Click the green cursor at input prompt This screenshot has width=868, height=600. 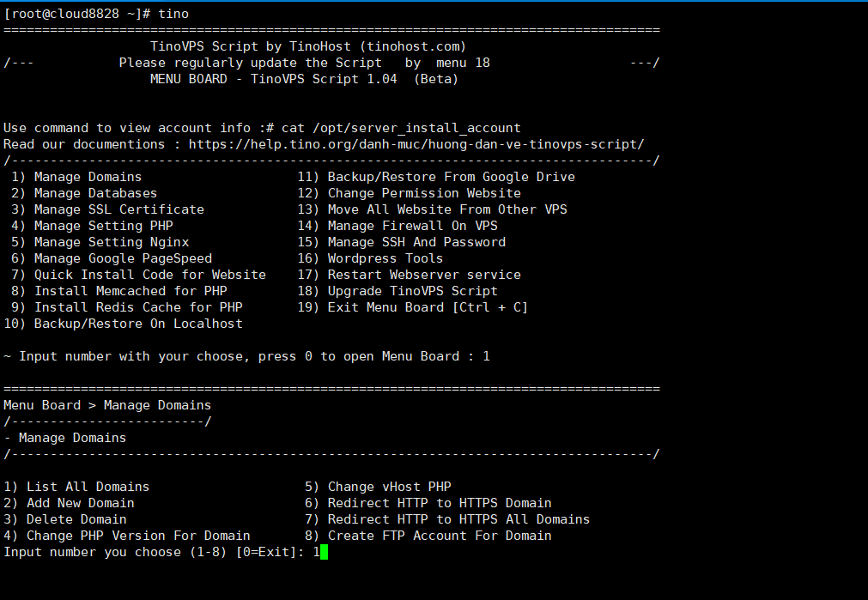click(x=324, y=552)
